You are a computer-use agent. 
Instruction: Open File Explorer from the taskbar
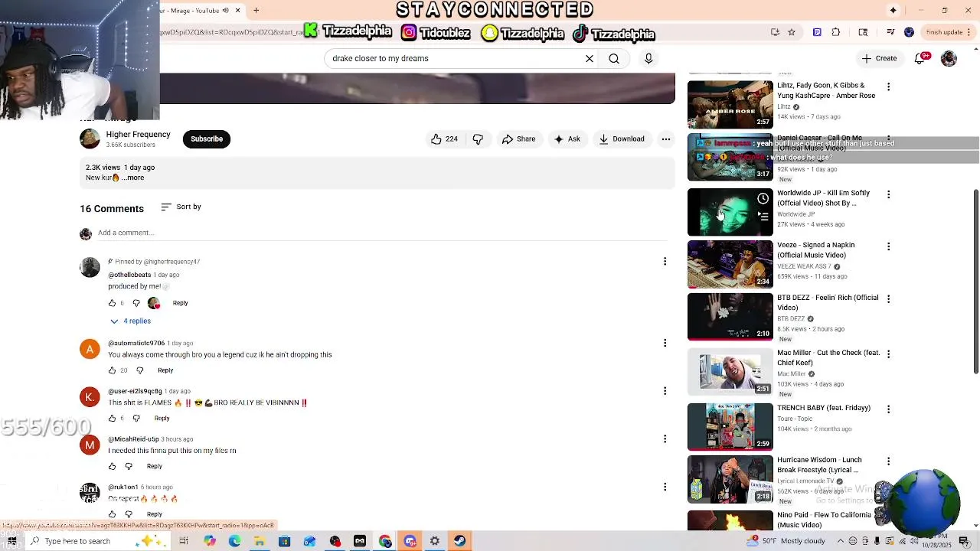coord(260,541)
